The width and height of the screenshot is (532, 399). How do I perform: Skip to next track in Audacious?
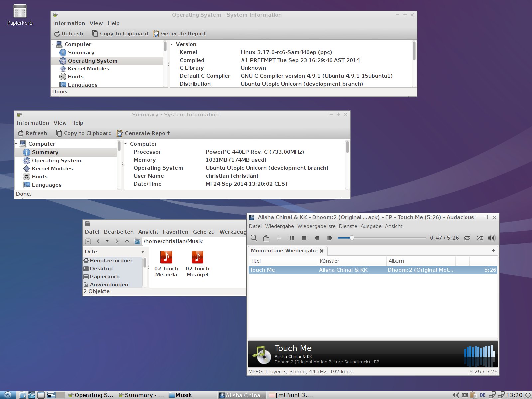(x=330, y=238)
